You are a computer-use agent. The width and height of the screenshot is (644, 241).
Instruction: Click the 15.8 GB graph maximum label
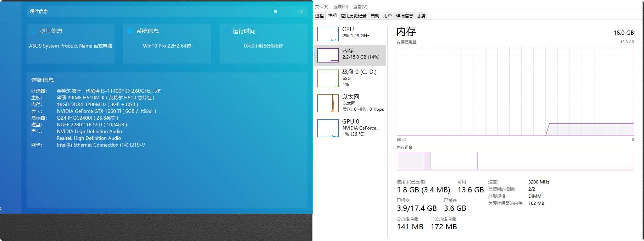point(627,42)
